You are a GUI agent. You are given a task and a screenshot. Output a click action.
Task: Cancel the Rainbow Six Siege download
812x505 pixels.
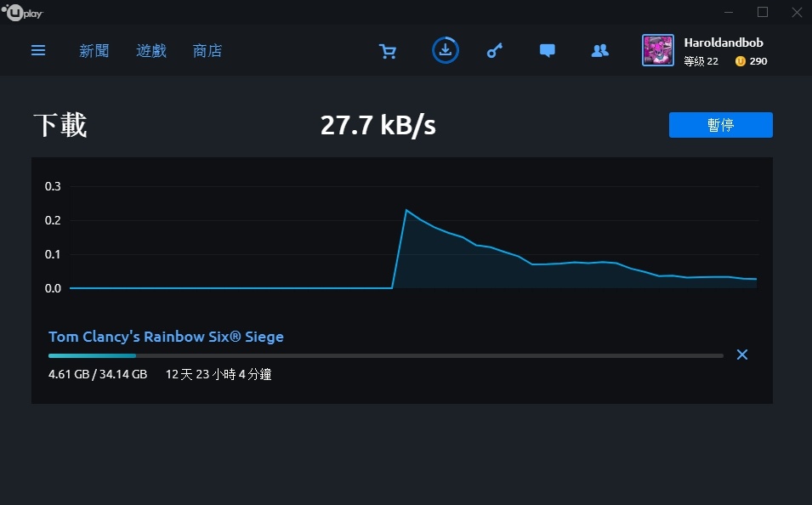point(742,355)
